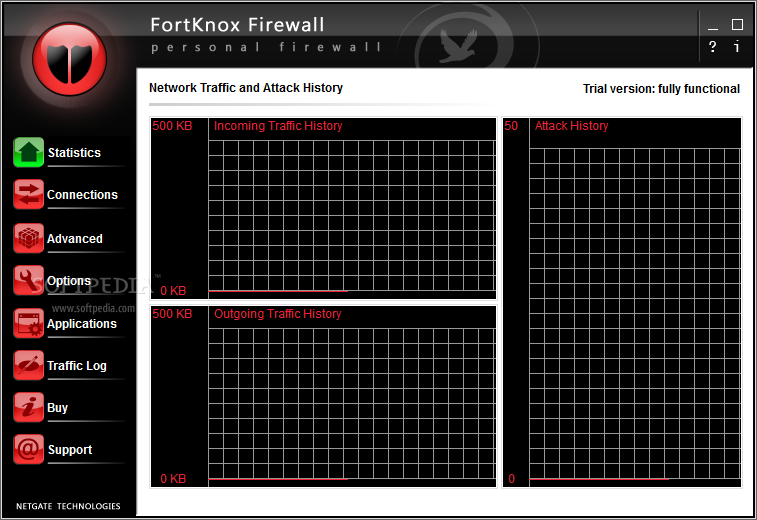The image size is (757, 520).
Task: Open the Options menu label
Action: [x=69, y=281]
